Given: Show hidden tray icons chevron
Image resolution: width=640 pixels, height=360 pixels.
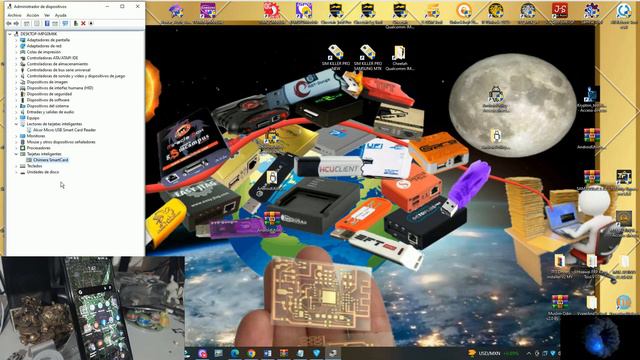Looking at the screenshot, I should [528, 353].
